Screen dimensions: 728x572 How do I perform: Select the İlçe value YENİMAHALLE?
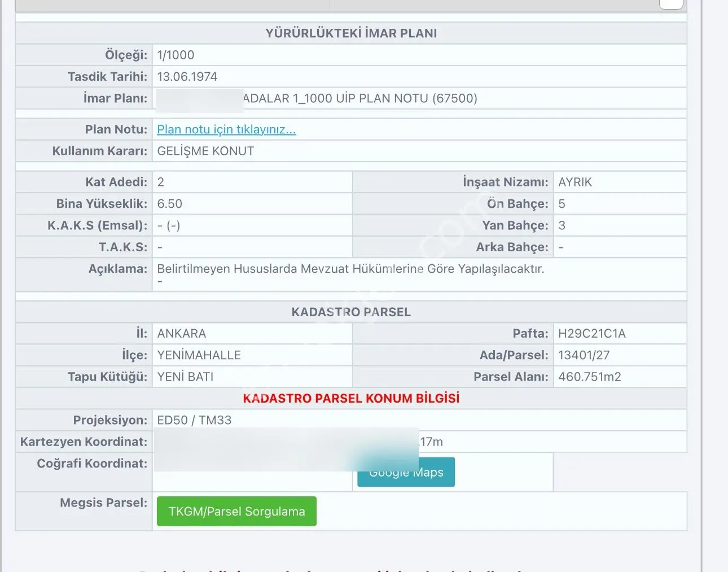coord(199,355)
